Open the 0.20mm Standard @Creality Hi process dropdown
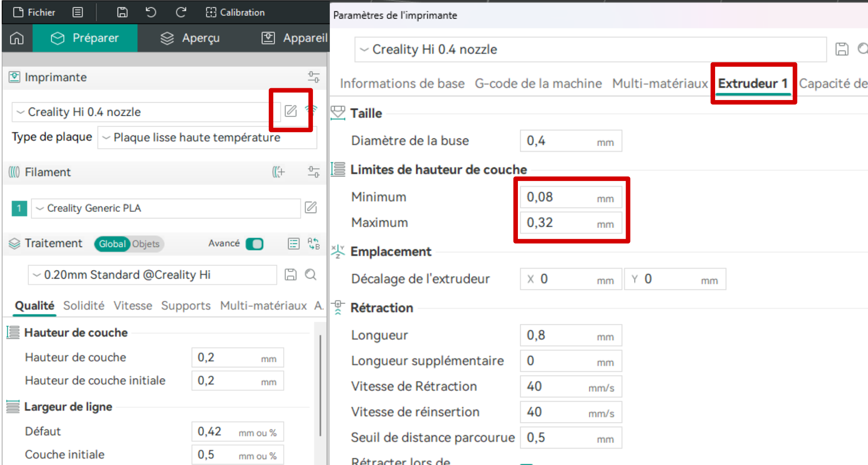868x465 pixels. click(x=152, y=275)
